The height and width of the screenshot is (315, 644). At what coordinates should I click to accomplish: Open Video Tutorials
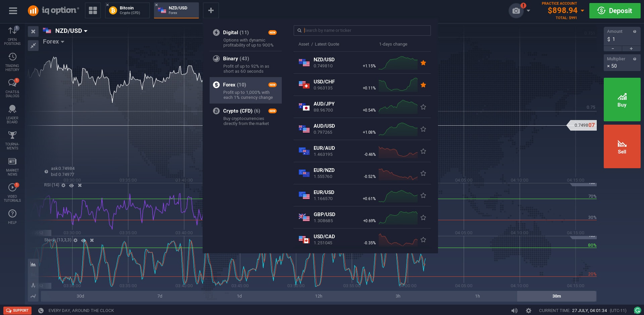click(12, 193)
